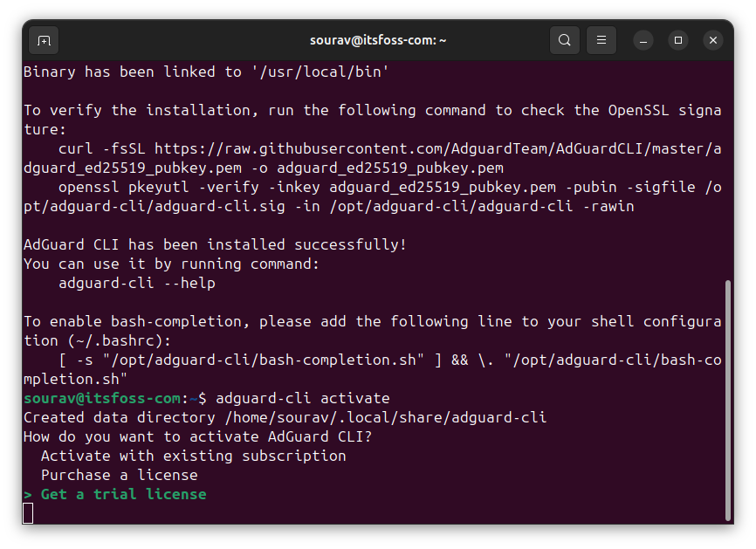Click the search icon in the header bar
Image resolution: width=756 pixels, height=549 pixels.
click(564, 39)
